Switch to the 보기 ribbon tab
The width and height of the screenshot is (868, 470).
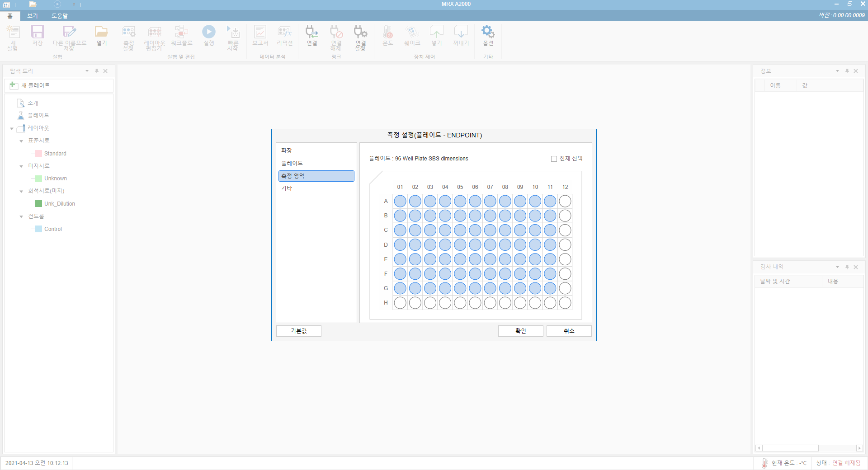(x=32, y=16)
